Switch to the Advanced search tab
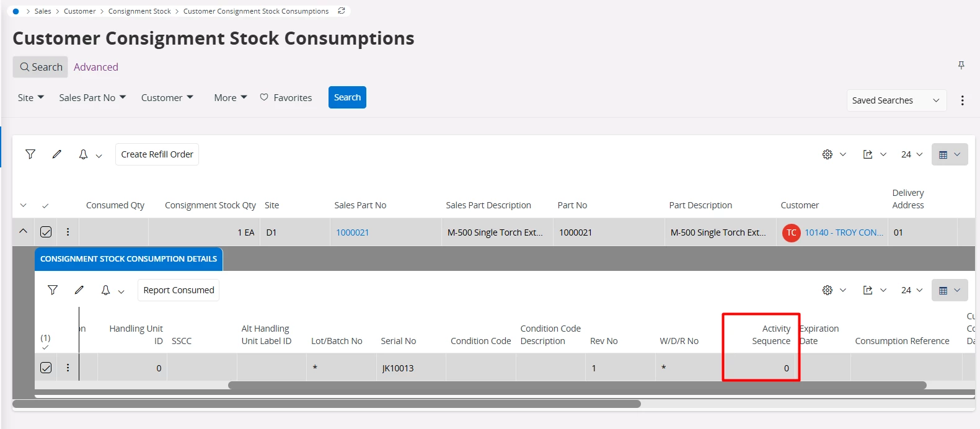980x429 pixels. [95, 67]
